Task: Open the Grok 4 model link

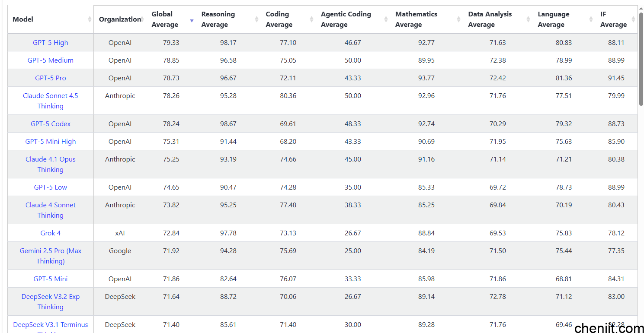Action: pyautogui.click(x=51, y=233)
